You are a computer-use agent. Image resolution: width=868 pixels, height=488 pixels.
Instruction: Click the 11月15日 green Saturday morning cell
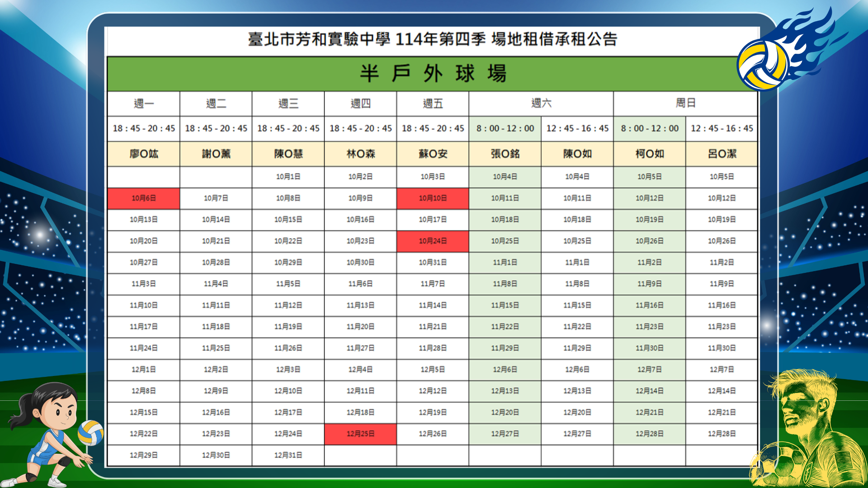click(505, 305)
